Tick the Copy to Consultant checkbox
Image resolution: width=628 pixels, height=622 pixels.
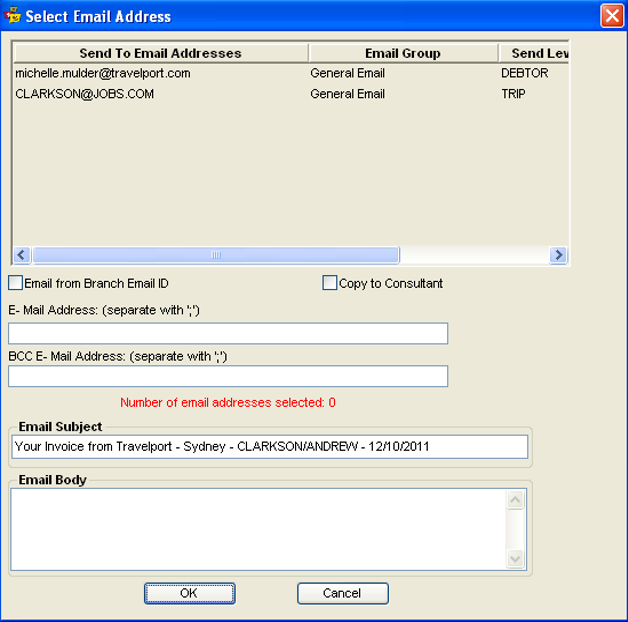[x=330, y=283]
